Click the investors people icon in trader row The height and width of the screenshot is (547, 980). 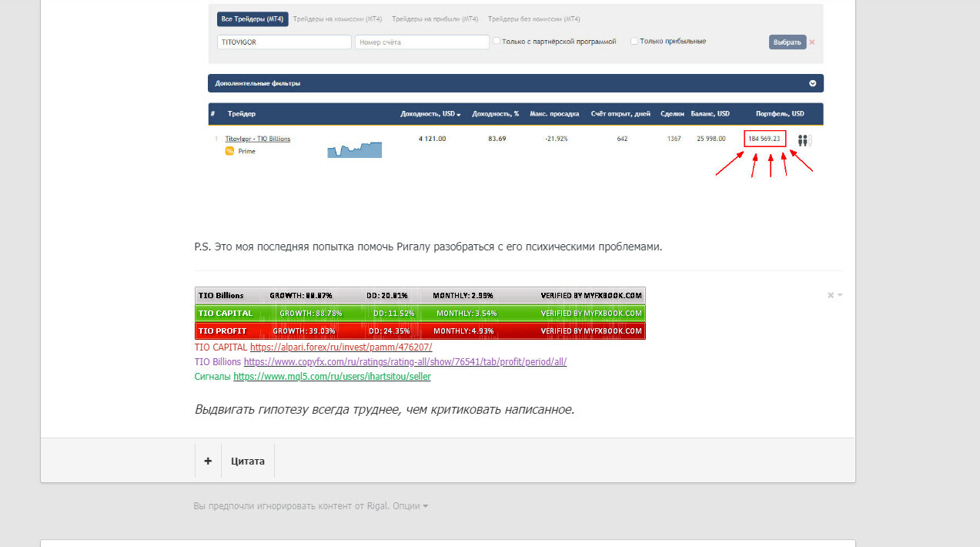coord(805,140)
